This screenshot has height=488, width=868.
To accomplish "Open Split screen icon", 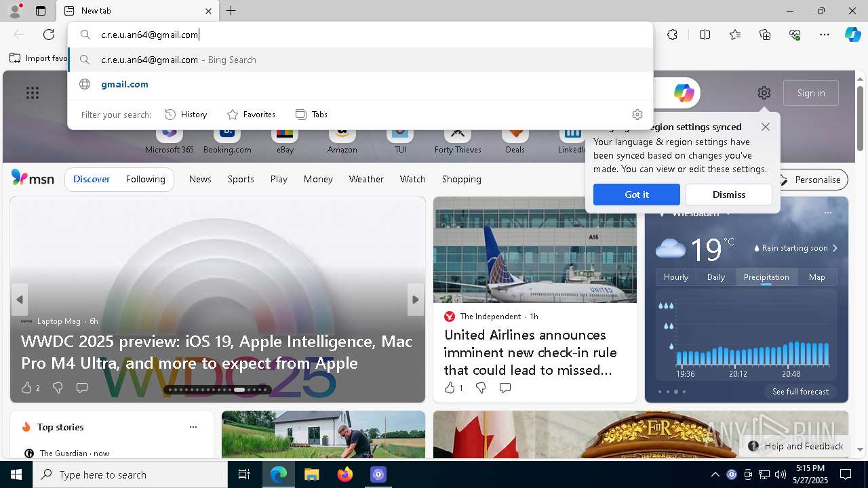I will (x=705, y=35).
